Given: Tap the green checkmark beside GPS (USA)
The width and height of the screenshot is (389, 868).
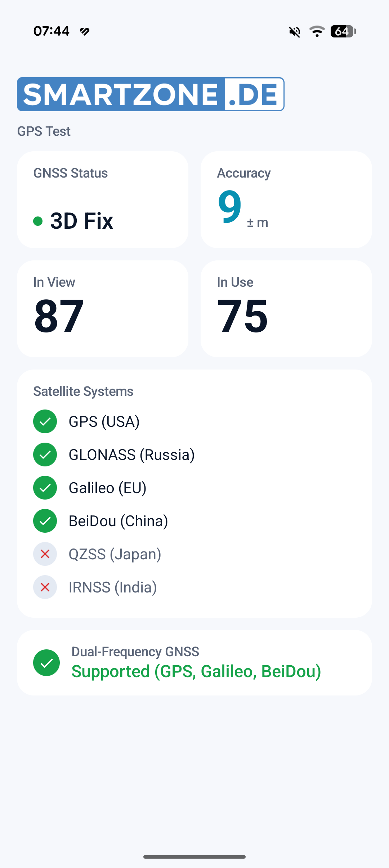Looking at the screenshot, I should point(45,421).
